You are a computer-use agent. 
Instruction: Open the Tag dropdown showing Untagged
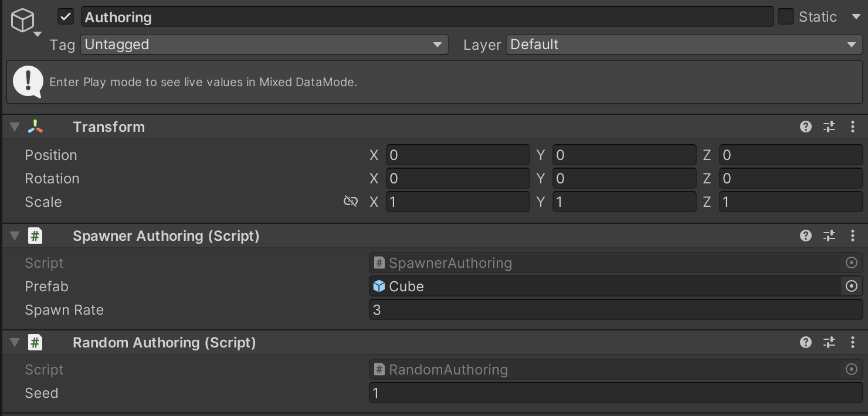coord(265,45)
